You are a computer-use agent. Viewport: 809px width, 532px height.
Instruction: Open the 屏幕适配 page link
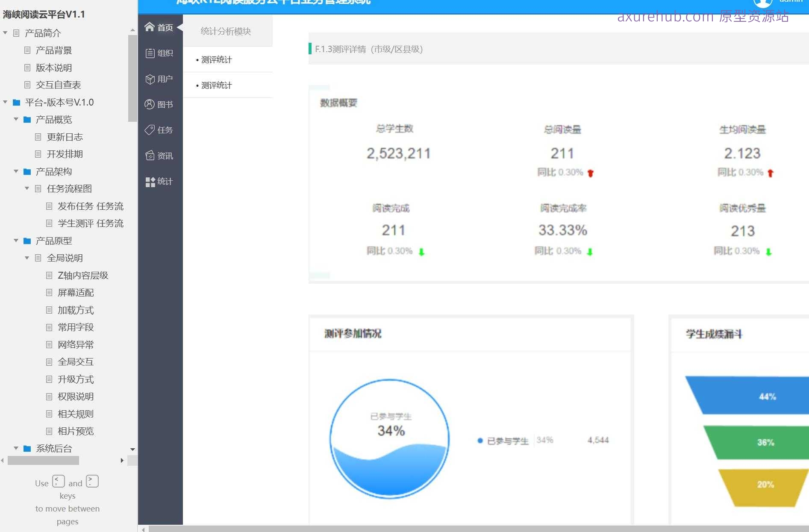(x=76, y=293)
